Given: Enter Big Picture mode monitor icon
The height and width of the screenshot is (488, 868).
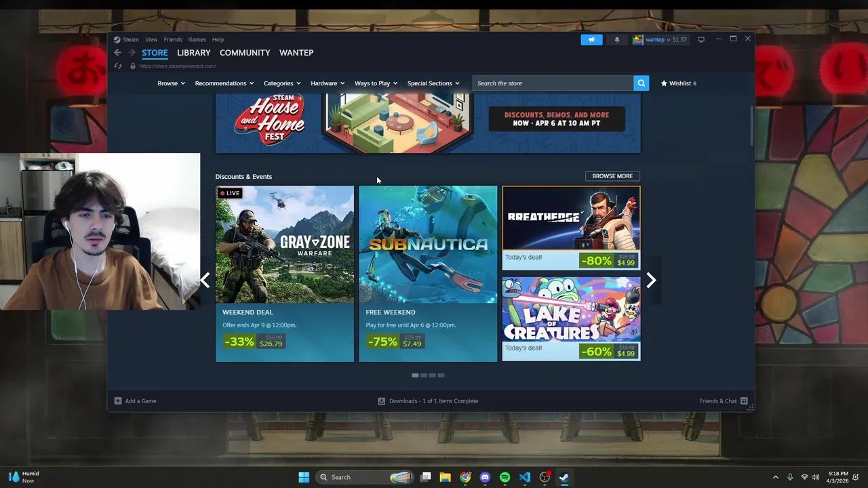Looking at the screenshot, I should [701, 39].
